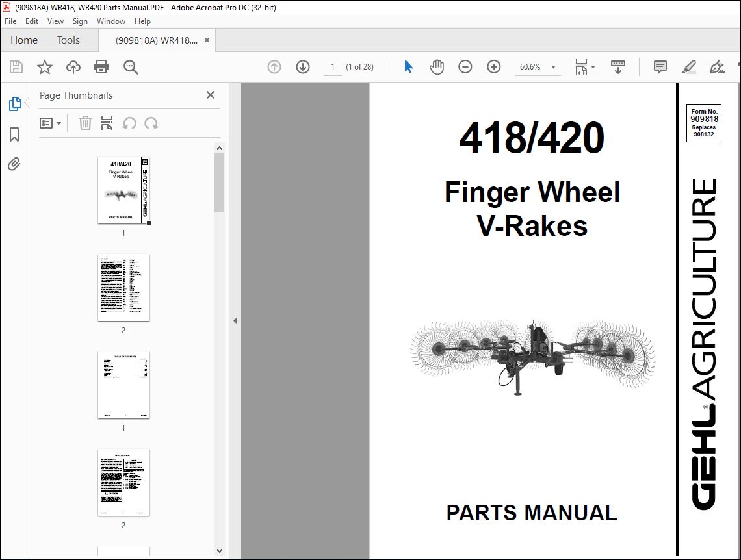Print the document
The image size is (741, 560).
coord(101,67)
